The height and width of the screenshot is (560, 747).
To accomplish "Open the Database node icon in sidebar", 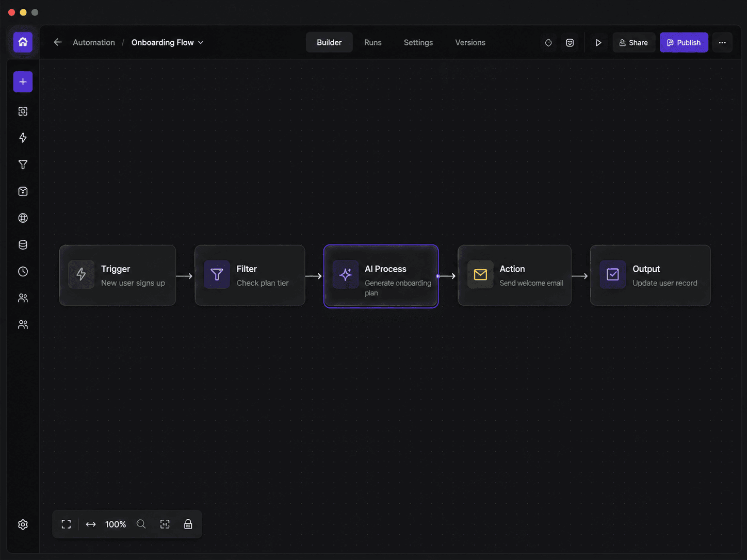I will coord(23,244).
